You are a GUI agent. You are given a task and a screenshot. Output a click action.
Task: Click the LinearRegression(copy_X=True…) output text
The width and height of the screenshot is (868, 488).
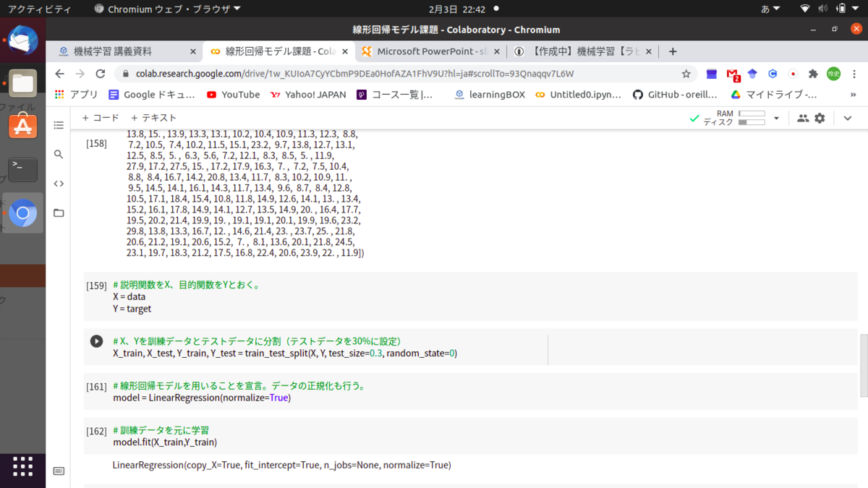coord(282,465)
